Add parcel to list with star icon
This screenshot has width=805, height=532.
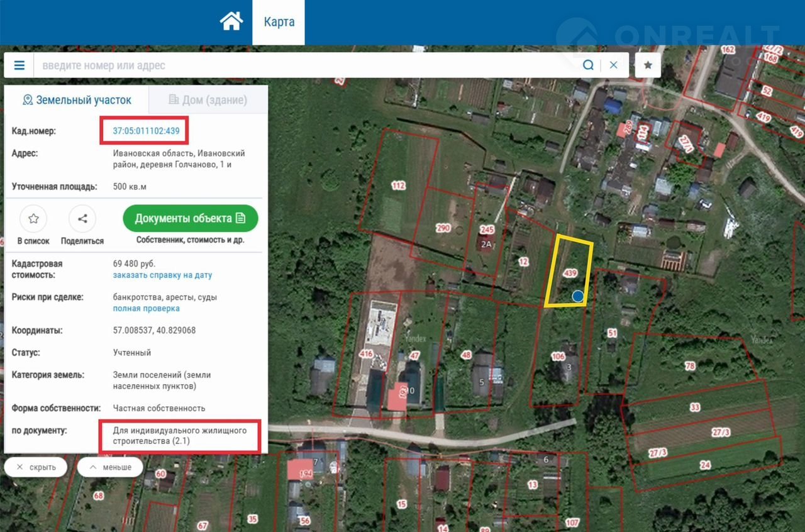tap(33, 219)
